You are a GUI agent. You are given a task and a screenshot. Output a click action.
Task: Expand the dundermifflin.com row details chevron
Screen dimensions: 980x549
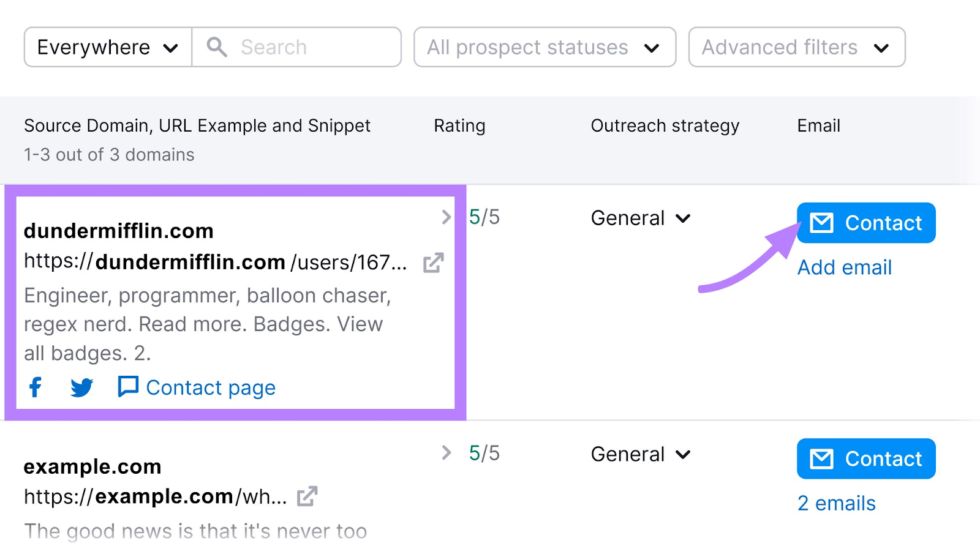coord(445,217)
